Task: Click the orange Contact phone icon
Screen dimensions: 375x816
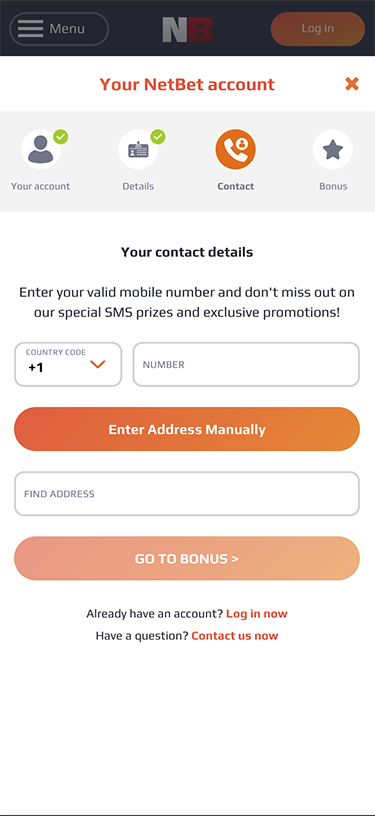Action: tap(236, 149)
